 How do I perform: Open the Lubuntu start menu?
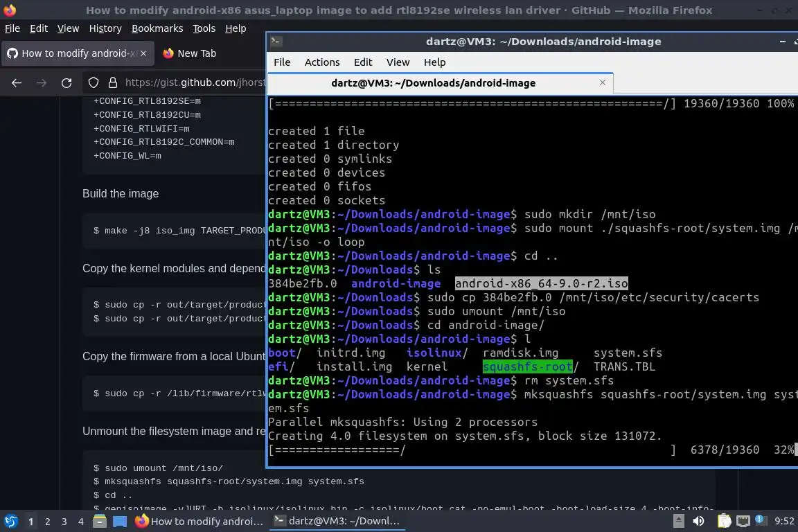click(10, 521)
